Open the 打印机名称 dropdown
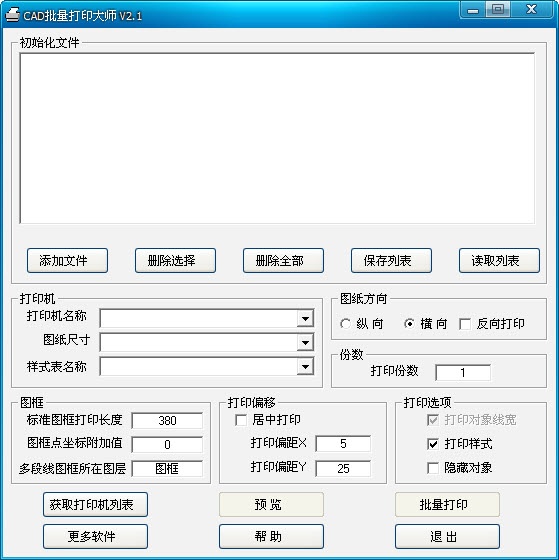 pyautogui.click(x=305, y=319)
